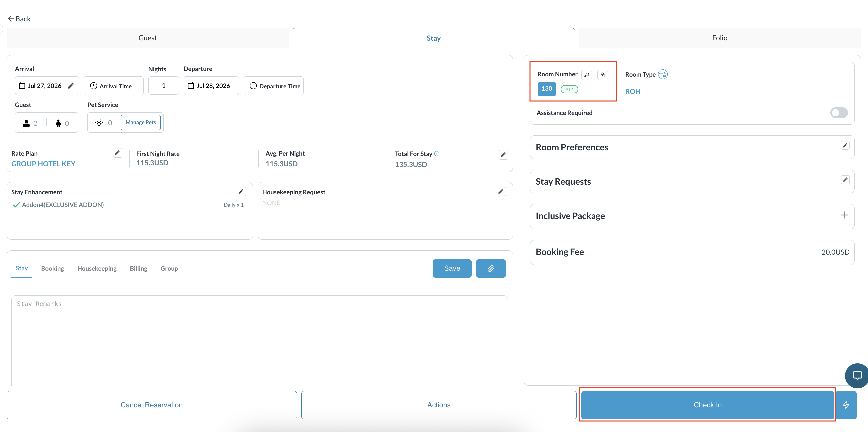
Task: Click the GROUP HOTEL KEY rate plan link
Action: [43, 164]
